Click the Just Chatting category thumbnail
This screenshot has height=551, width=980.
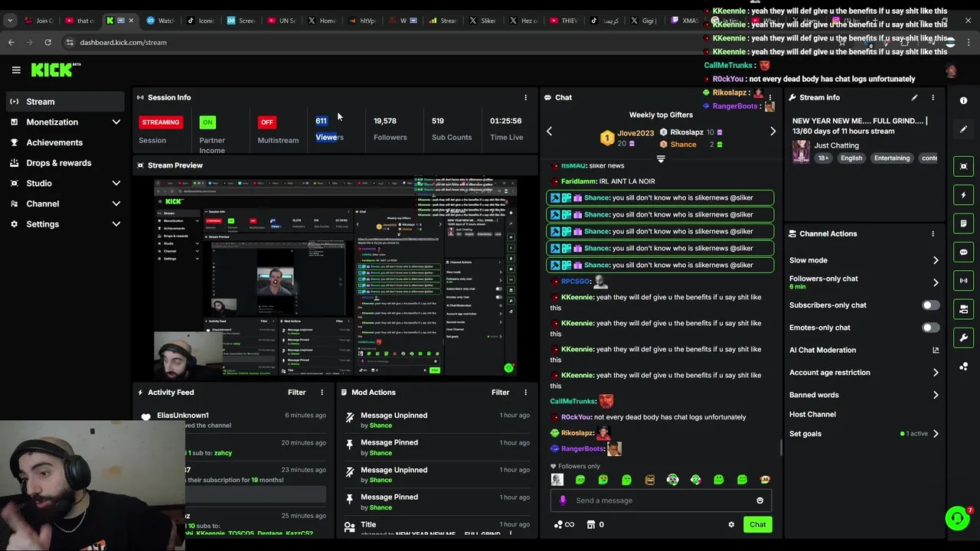(801, 151)
